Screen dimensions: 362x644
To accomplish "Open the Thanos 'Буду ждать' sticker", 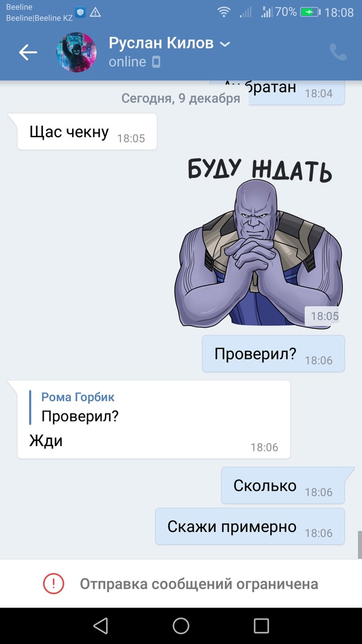I will coord(258,242).
